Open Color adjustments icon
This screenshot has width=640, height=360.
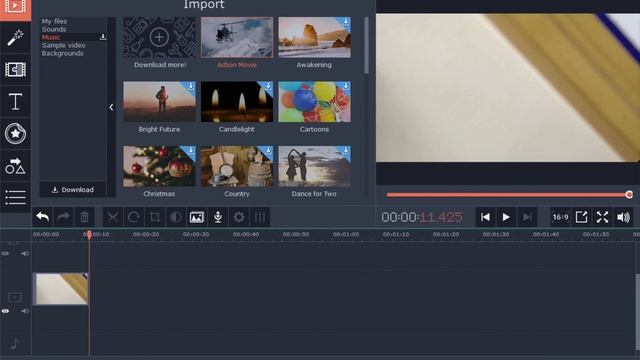click(176, 217)
